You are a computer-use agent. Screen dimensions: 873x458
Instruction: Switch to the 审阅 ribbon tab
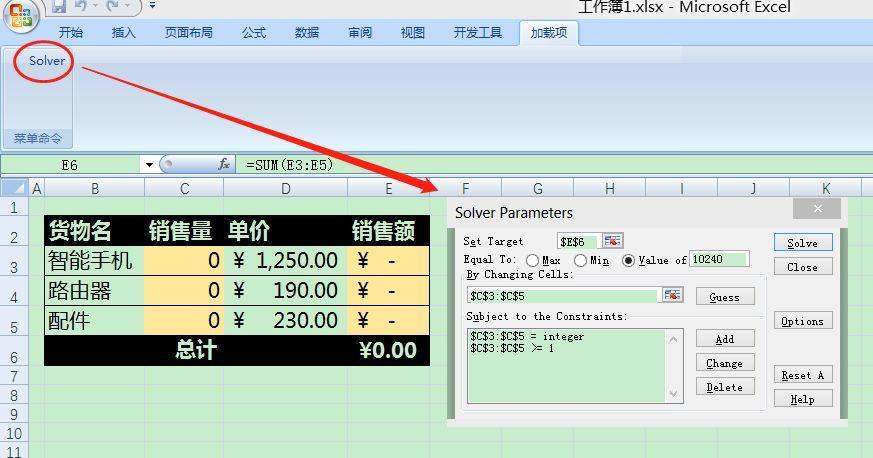click(x=360, y=33)
